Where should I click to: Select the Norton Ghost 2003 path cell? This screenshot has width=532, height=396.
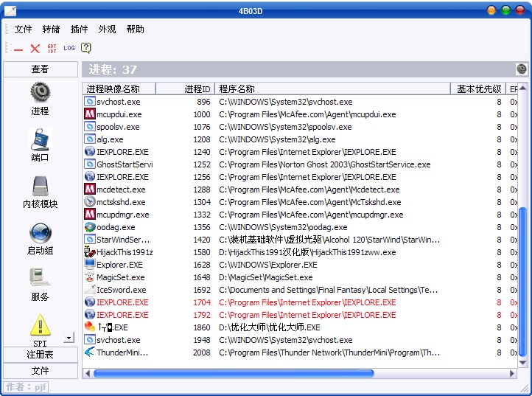coord(325,164)
